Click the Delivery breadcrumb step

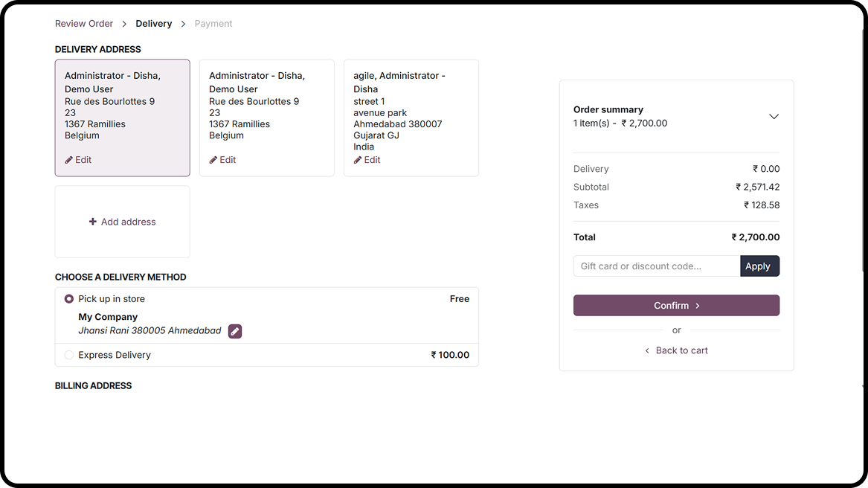tap(154, 24)
